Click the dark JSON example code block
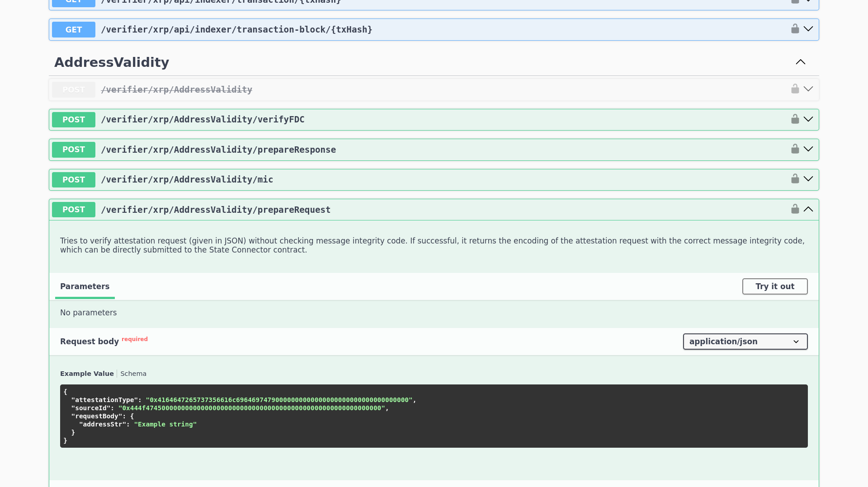This screenshot has height=487, width=868. point(433,416)
